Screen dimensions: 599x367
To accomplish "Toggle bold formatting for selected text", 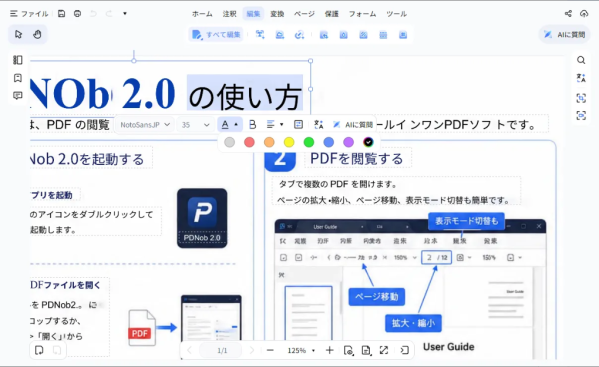I will [x=252, y=124].
